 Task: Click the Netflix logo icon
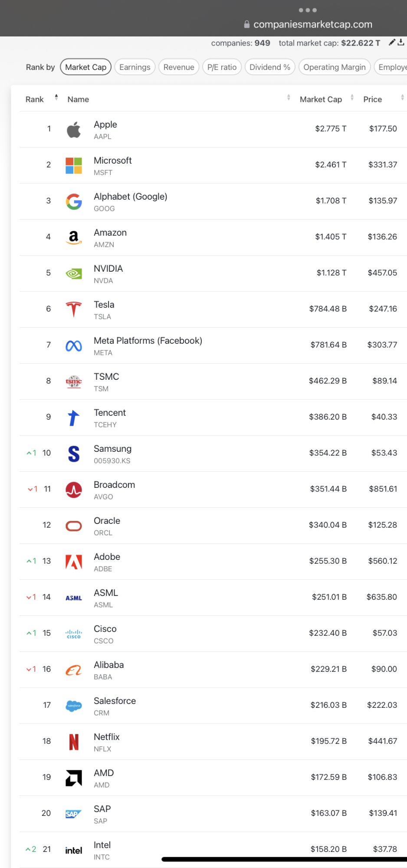click(74, 742)
